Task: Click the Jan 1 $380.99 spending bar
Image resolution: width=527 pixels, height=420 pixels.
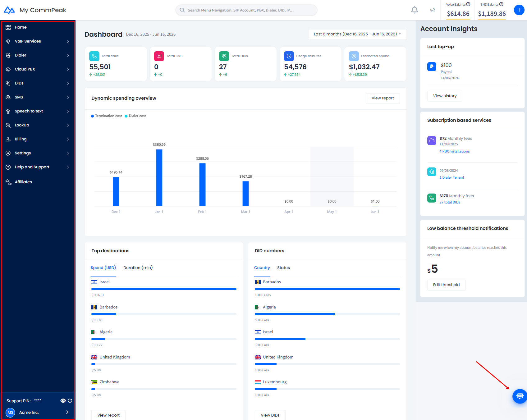Action: 159,178
